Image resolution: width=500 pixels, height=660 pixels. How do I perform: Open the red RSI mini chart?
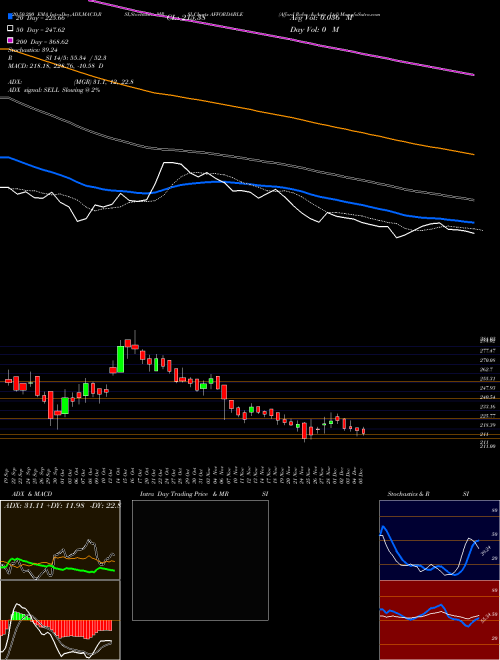[439, 620]
